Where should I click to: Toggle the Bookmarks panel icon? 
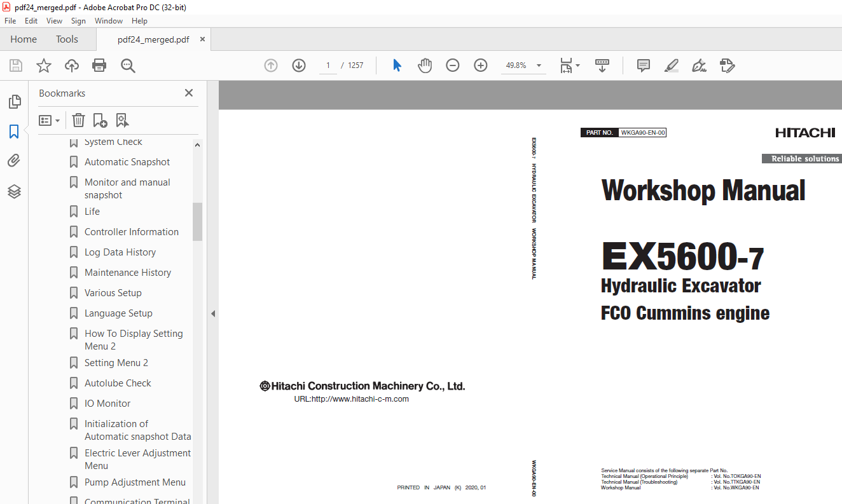pyautogui.click(x=14, y=132)
